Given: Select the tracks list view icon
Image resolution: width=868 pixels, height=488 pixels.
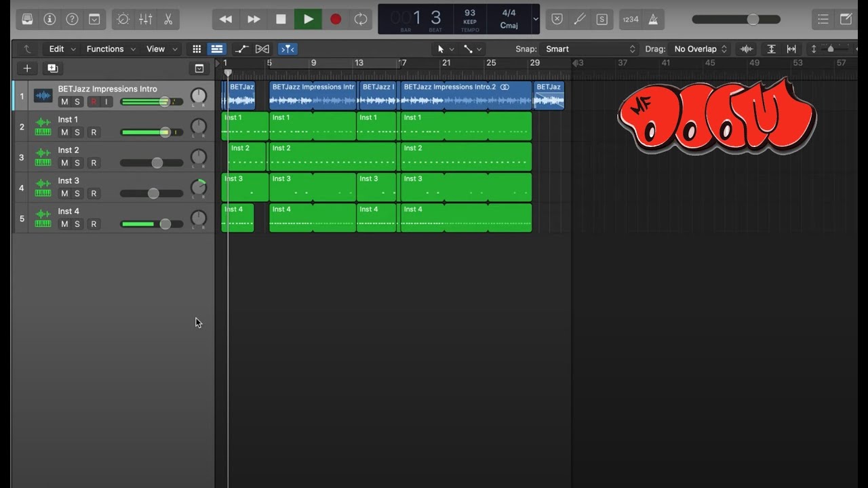Looking at the screenshot, I should (217, 49).
